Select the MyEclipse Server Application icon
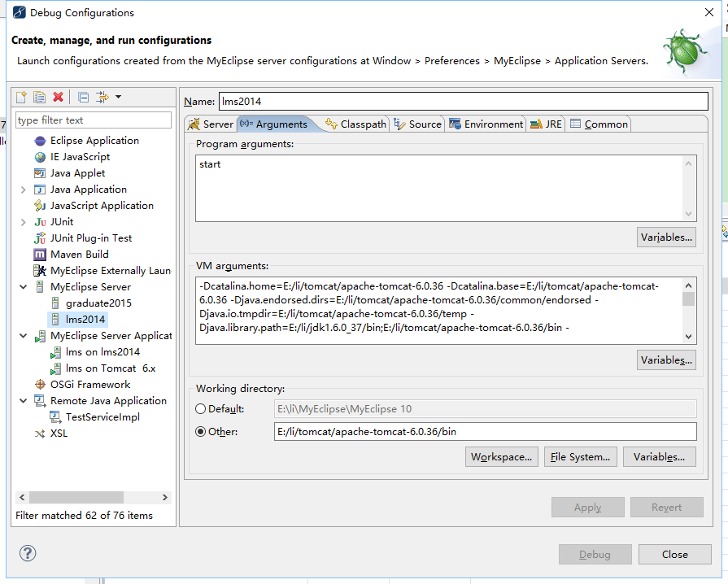The height and width of the screenshot is (584, 728). 41,336
